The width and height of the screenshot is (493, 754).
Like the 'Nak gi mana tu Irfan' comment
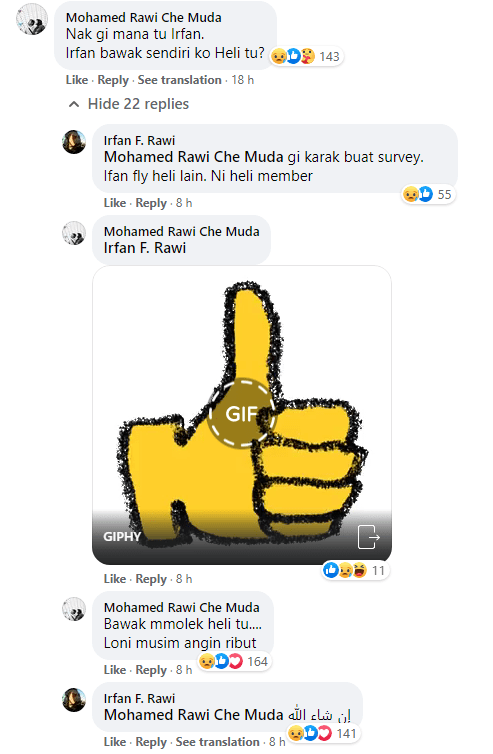coord(77,80)
